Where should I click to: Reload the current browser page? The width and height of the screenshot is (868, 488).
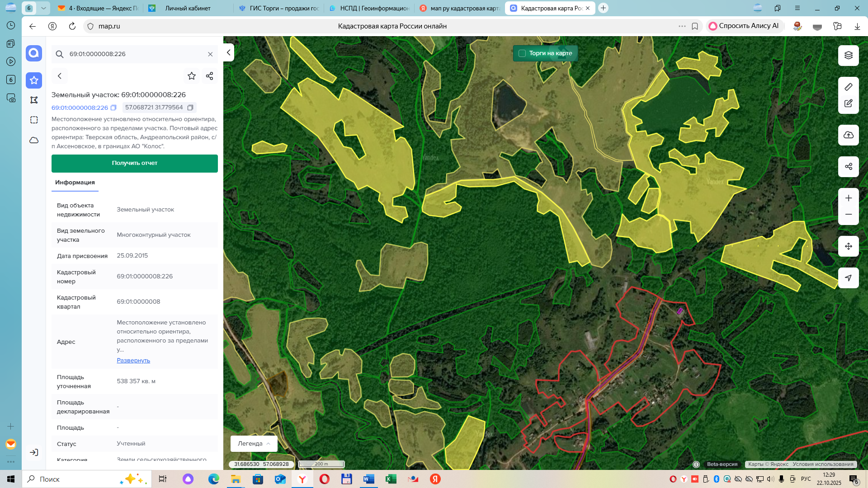point(72,26)
